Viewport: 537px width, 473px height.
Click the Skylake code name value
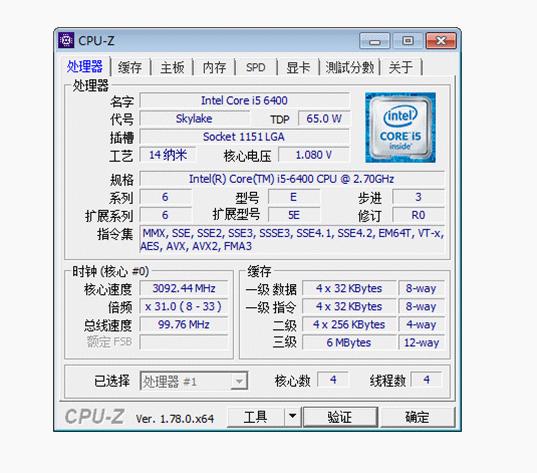click(x=194, y=119)
